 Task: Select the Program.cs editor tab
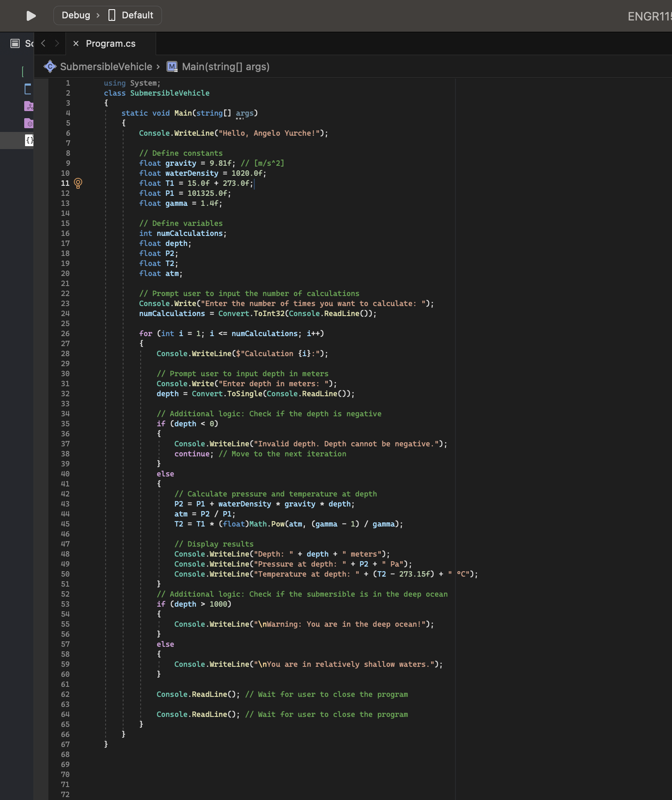coord(111,43)
